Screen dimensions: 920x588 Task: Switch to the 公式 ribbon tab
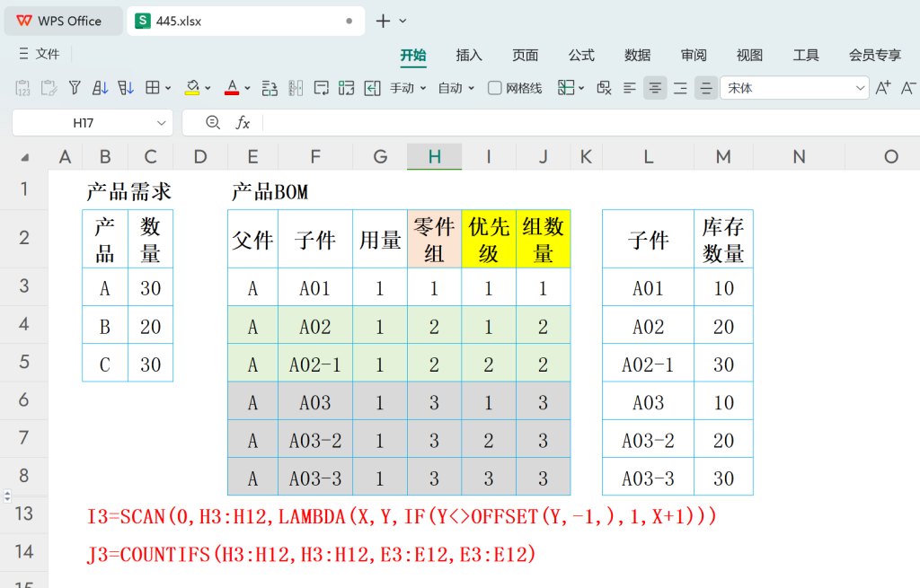581,55
